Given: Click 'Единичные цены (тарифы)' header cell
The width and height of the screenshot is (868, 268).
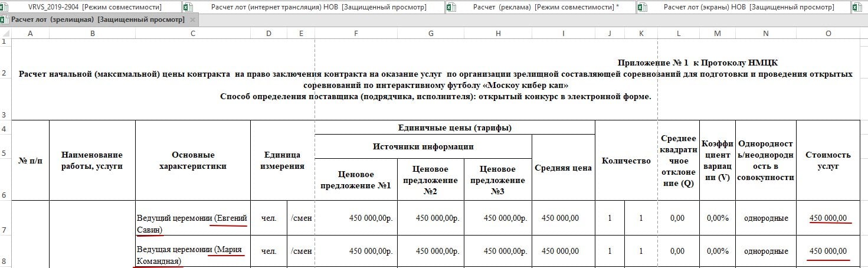Looking at the screenshot, I should 455,128.
